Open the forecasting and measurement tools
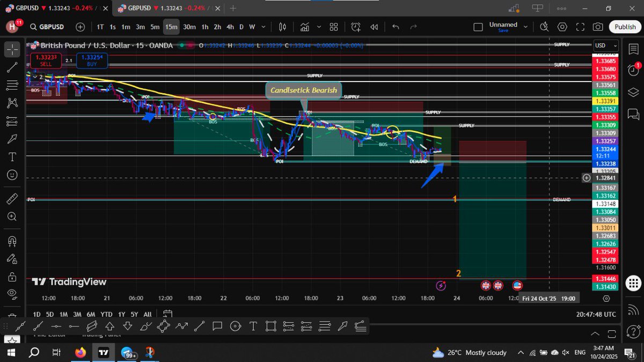 (12, 121)
